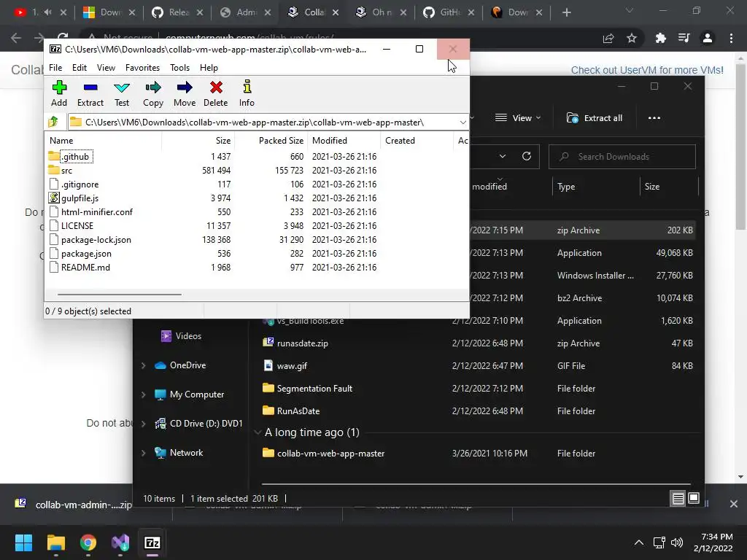
Task: Open the Help menu in 7-Zip
Action: click(209, 68)
